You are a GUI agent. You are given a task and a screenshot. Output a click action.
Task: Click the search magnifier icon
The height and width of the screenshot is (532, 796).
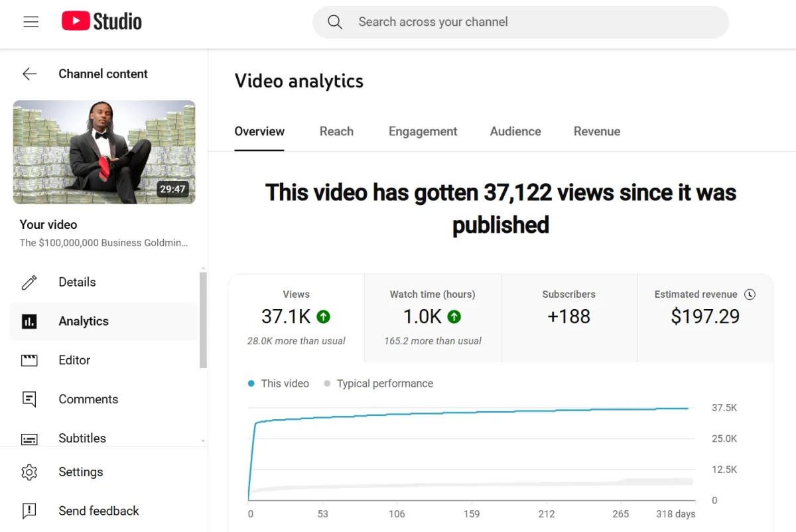click(x=335, y=22)
